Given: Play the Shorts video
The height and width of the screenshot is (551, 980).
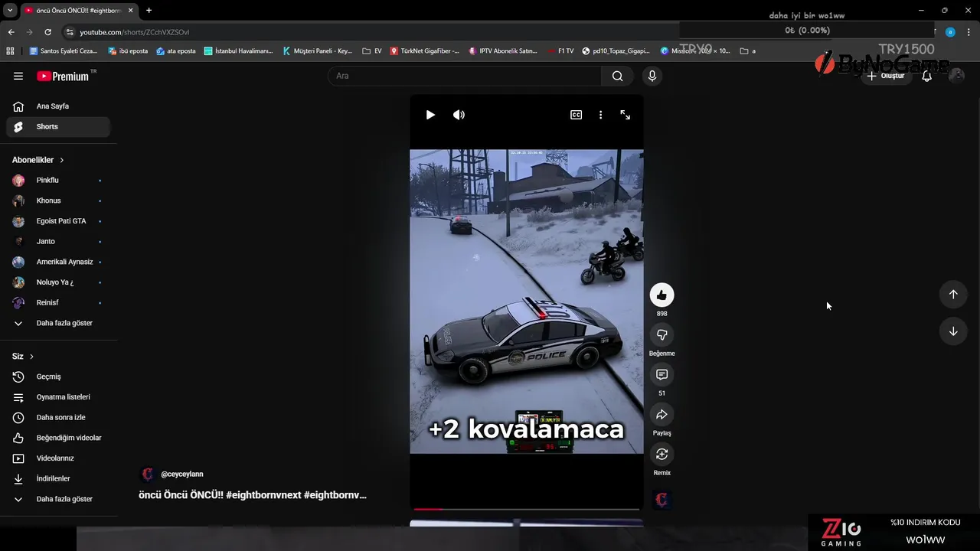Looking at the screenshot, I should 430,115.
